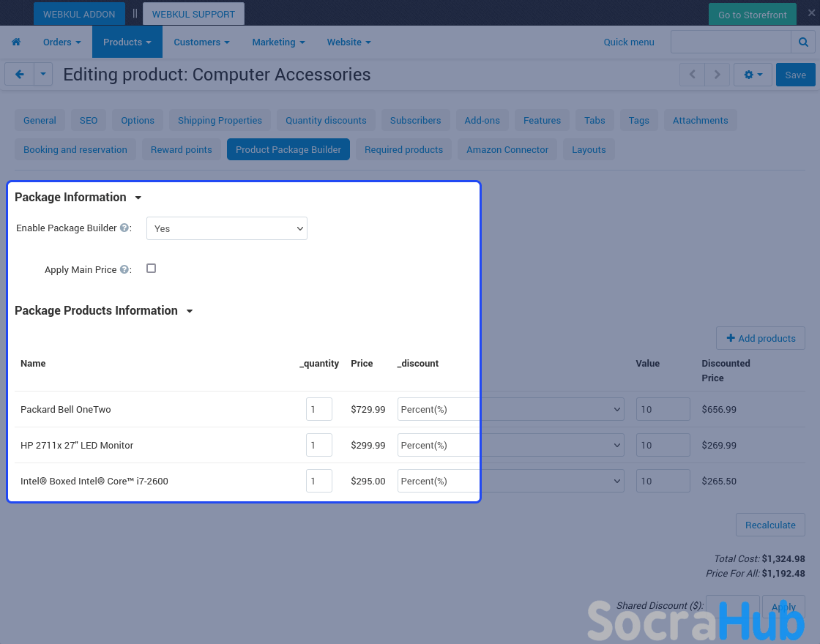The height and width of the screenshot is (644, 820).
Task: Open the Required products tab
Action: click(403, 149)
